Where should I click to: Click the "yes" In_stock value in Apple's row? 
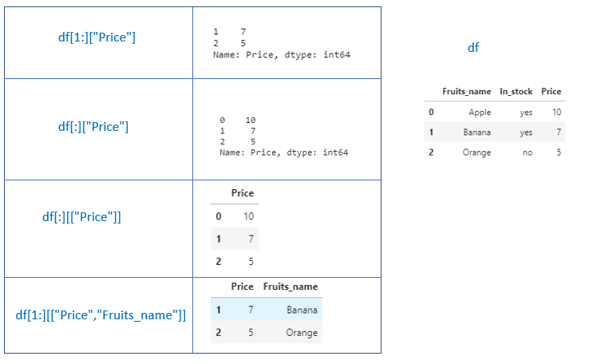tap(525, 113)
